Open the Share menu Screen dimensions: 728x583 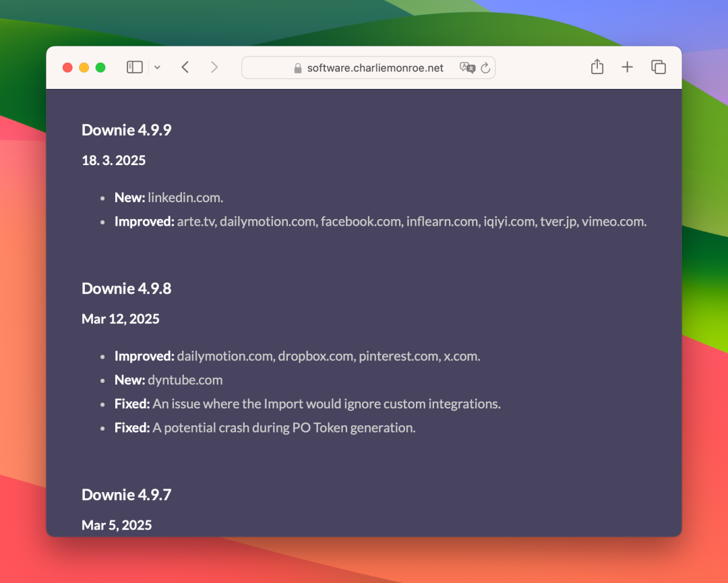coord(597,67)
